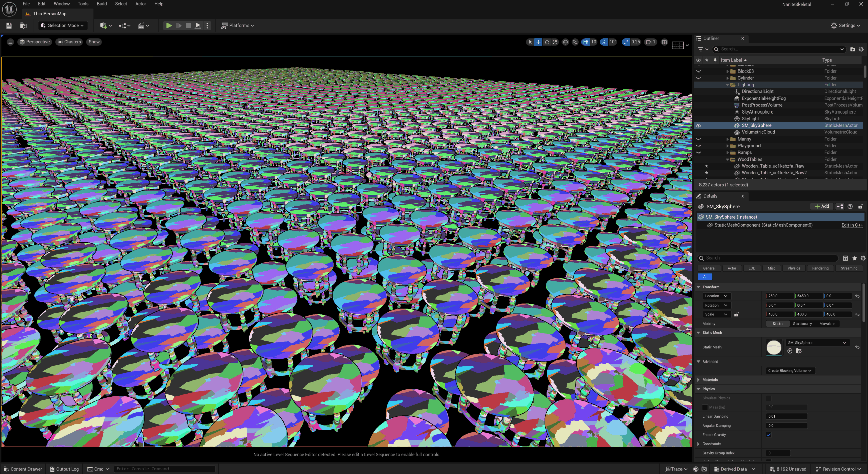
Task: Select the LOD filter tab
Action: [752, 268]
